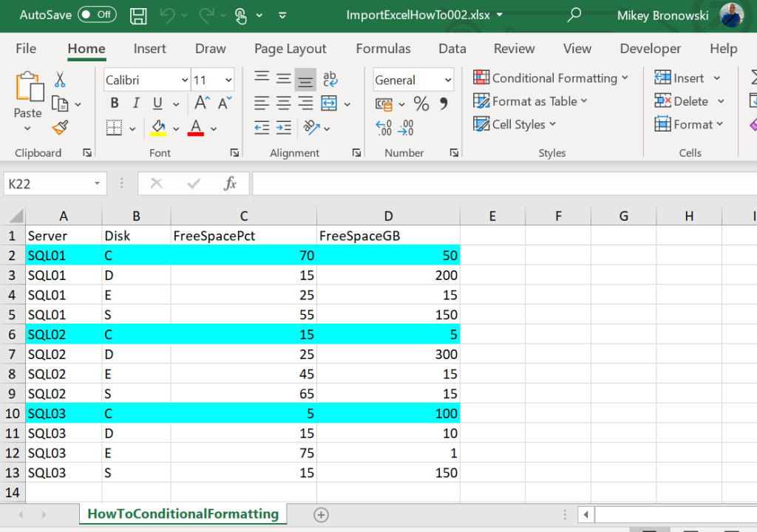Open Conditional Formatting
This screenshot has width=757, height=532.
547,78
